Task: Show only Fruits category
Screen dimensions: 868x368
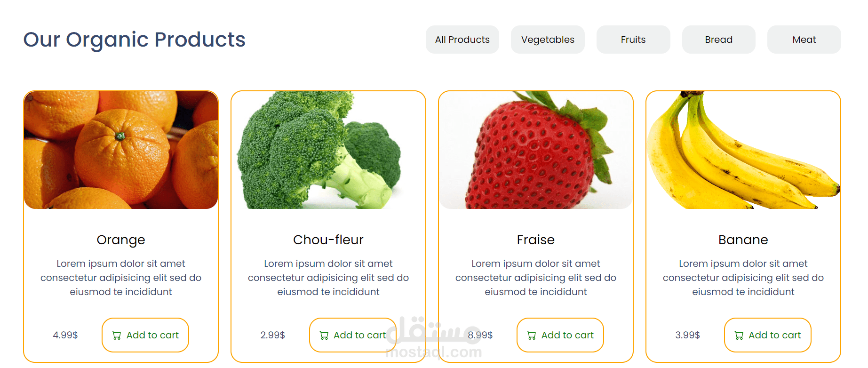Action: 633,40
